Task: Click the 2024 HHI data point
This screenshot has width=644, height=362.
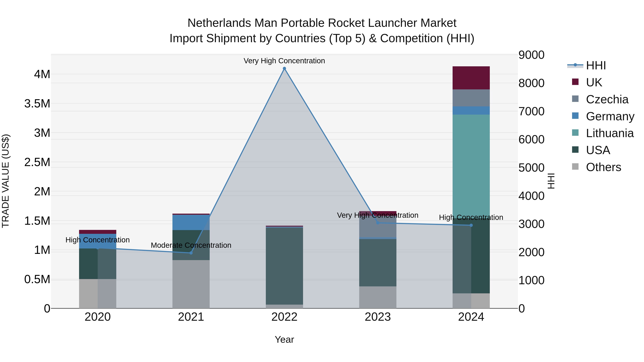Action: [471, 225]
